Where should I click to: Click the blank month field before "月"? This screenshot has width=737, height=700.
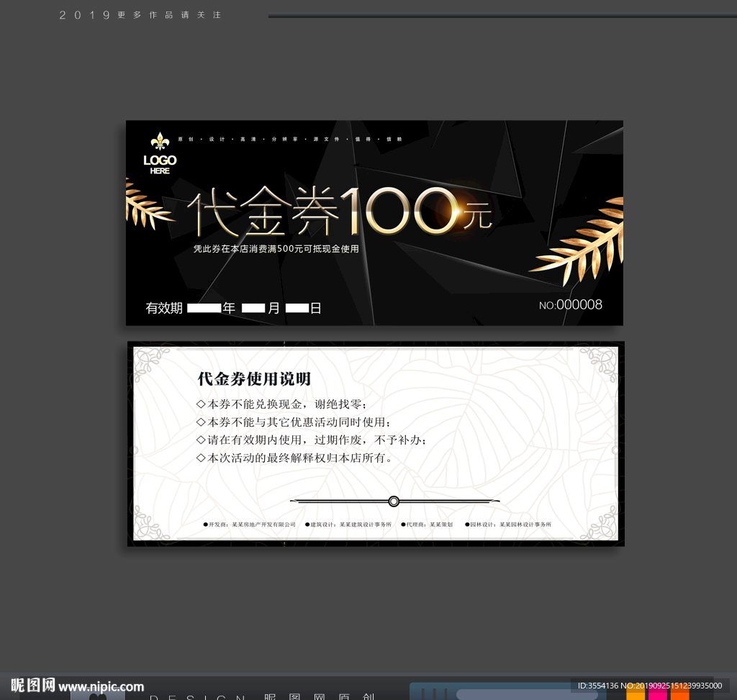[x=253, y=308]
